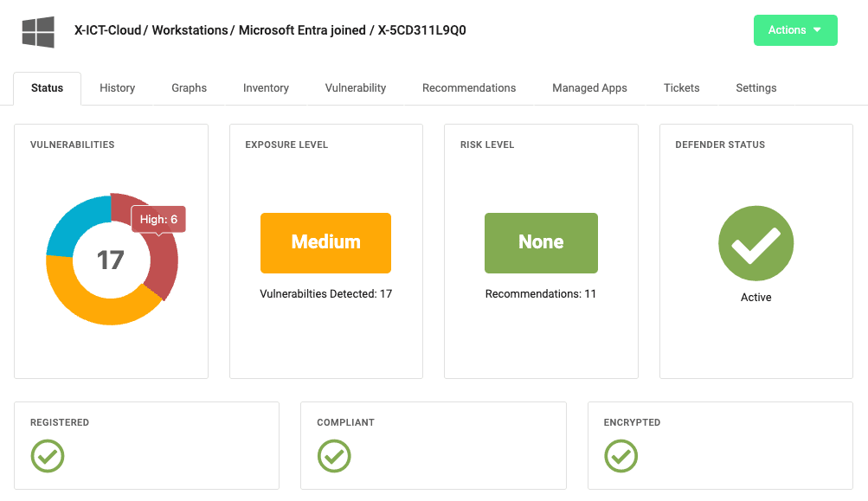The width and height of the screenshot is (868, 501).
Task: Open the Actions dropdown
Action: point(794,29)
